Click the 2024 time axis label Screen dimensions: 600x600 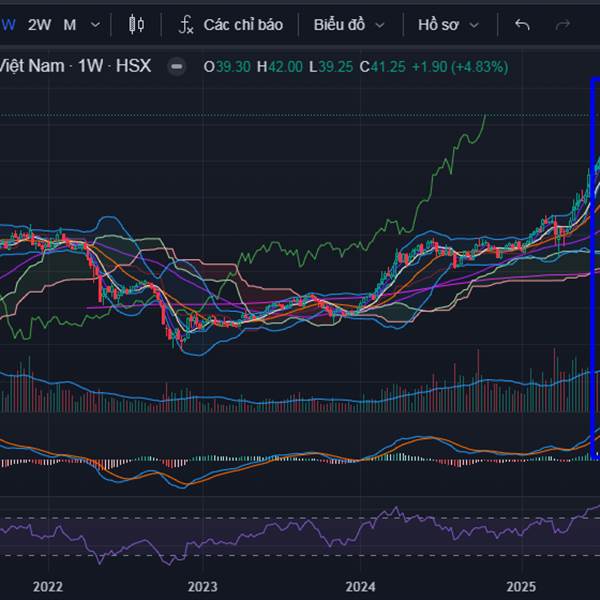[360, 587]
